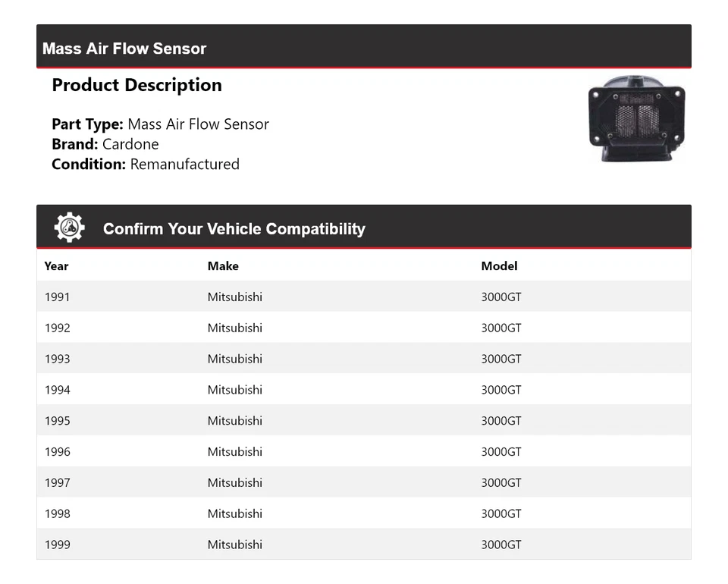Select the 1998 year cell

point(57,513)
